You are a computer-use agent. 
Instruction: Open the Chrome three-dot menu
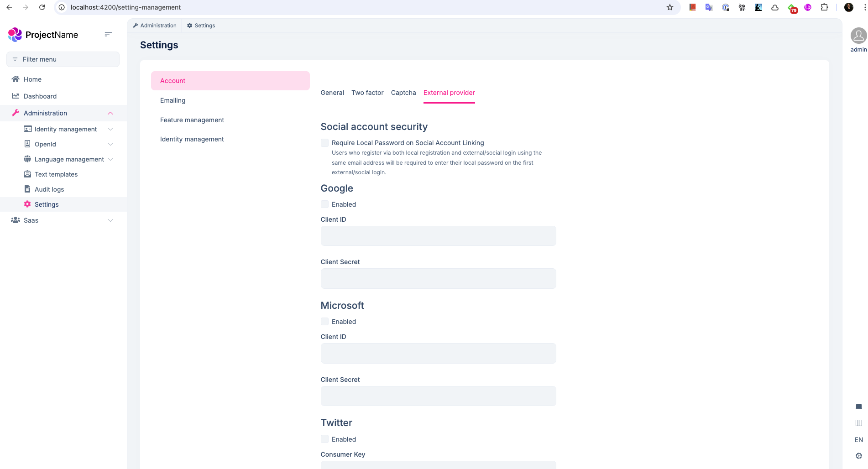pyautogui.click(x=864, y=7)
